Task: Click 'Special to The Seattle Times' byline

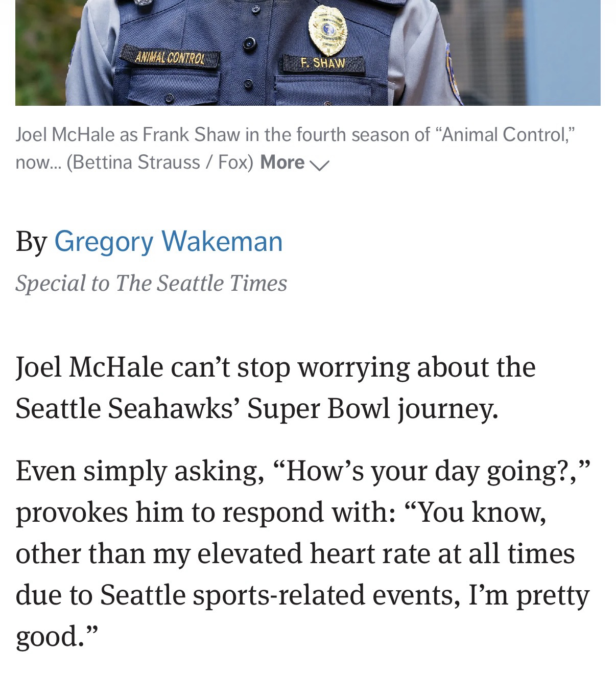Action: (x=151, y=283)
